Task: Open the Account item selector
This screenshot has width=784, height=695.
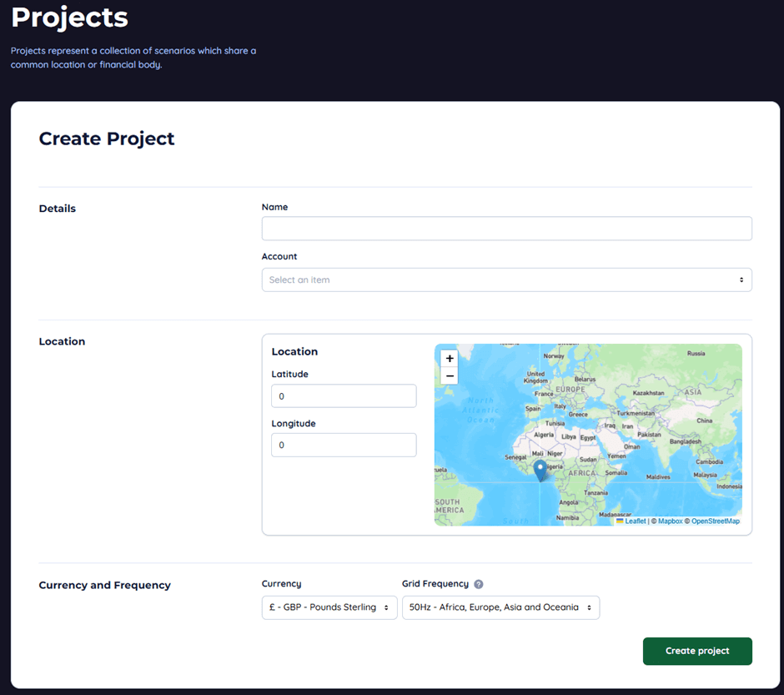Action: point(506,279)
